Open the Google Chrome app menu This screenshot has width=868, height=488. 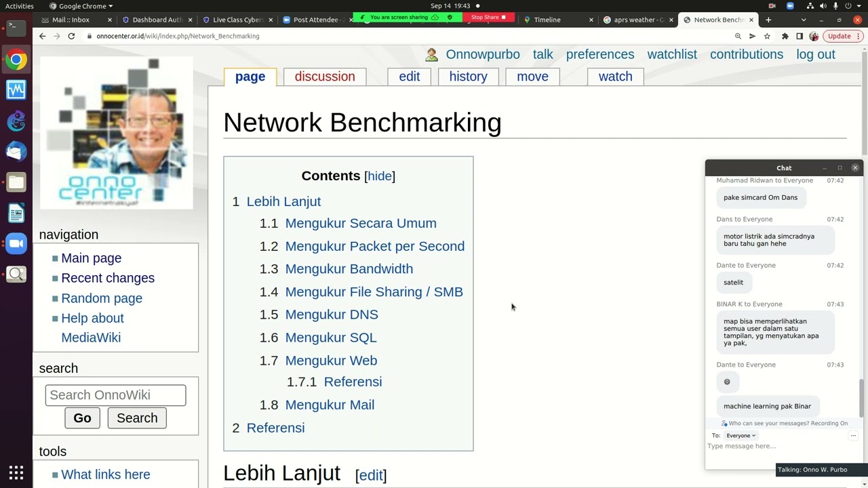point(81,6)
